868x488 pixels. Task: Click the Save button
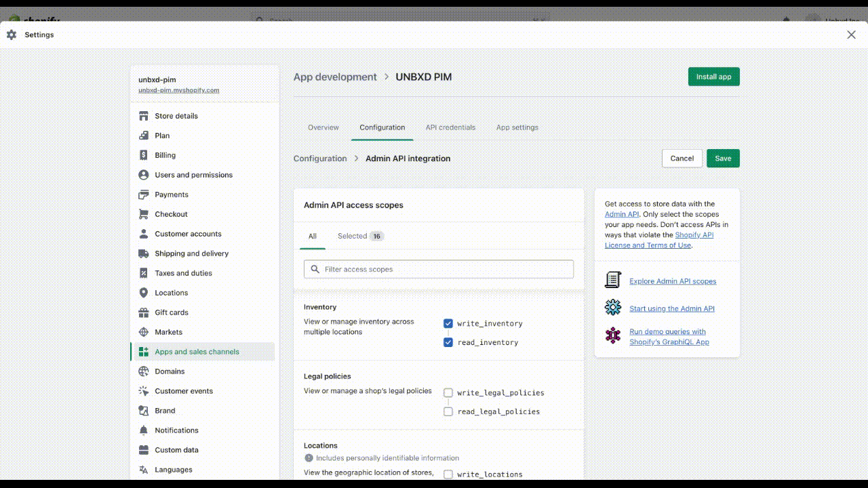coord(723,158)
